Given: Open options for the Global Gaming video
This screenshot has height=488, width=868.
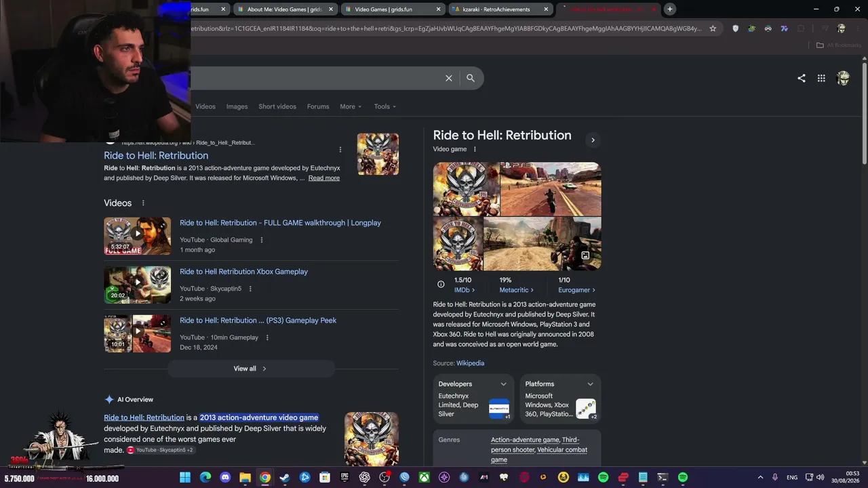Looking at the screenshot, I should [262, 240].
